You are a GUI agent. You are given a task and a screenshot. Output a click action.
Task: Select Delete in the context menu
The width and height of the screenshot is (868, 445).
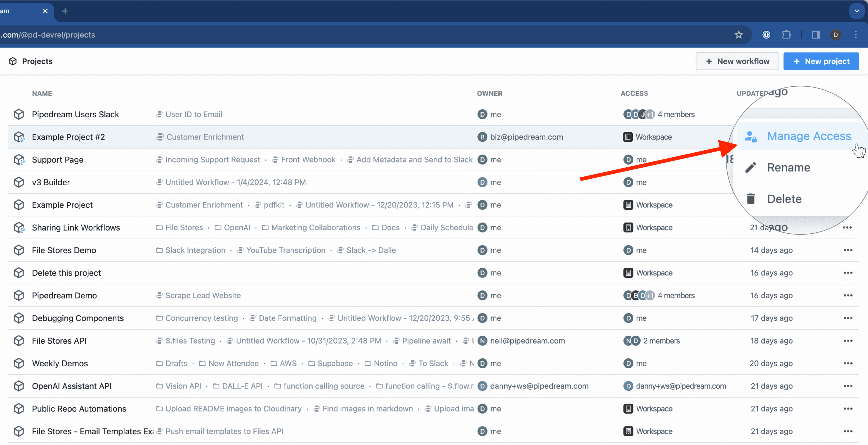(x=784, y=199)
